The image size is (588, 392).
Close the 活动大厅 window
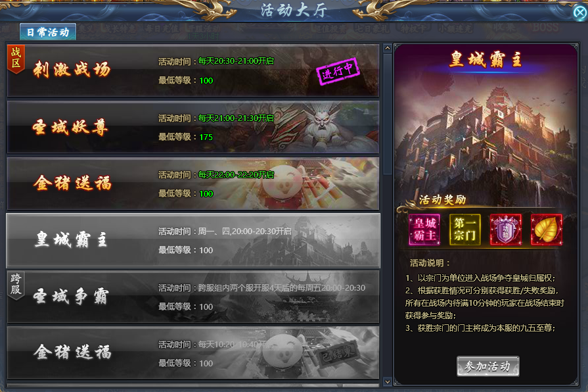580,12
